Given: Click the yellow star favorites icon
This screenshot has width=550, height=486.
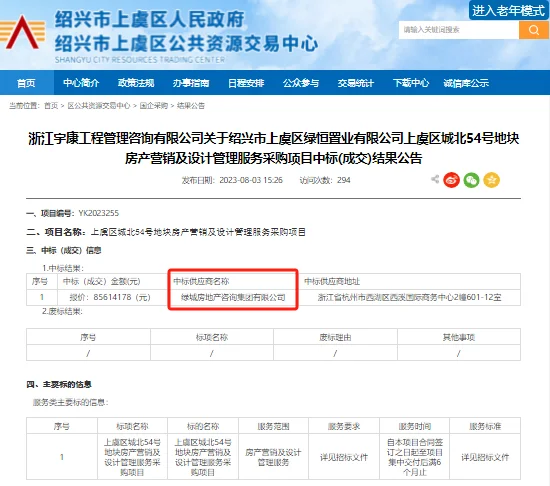Looking at the screenshot, I should coord(491,180).
